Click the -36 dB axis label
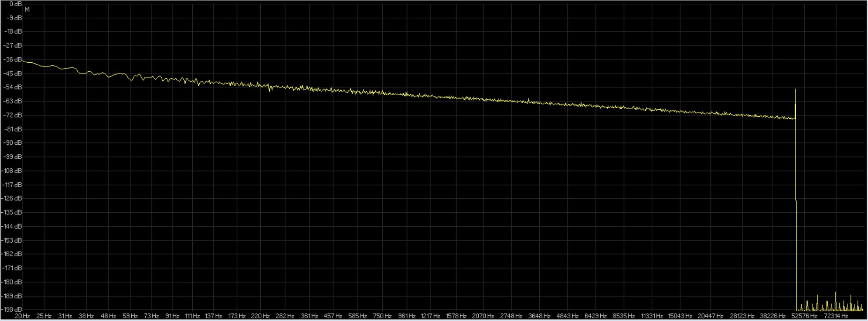The width and height of the screenshot is (868, 321). (x=13, y=60)
